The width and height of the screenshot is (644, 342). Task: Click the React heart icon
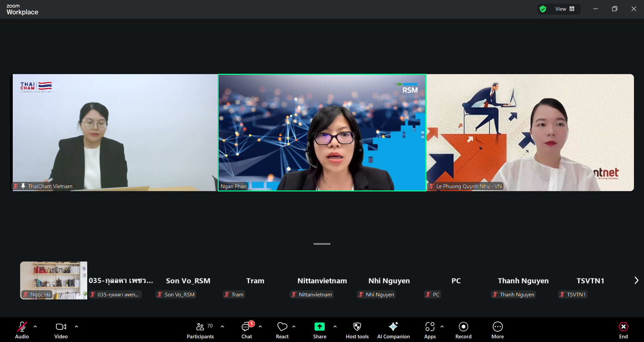[x=282, y=330]
